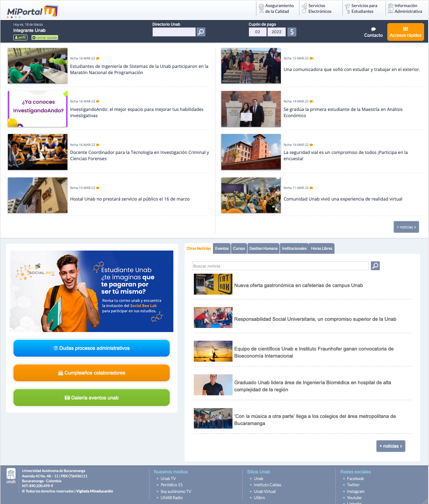
Task: Switch to the Horas Libres tab
Action: (x=321, y=248)
